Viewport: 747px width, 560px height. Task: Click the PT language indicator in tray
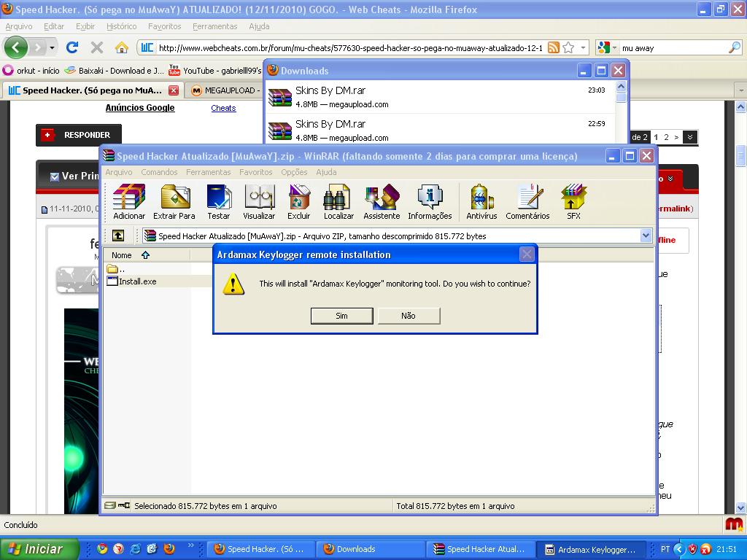665,549
